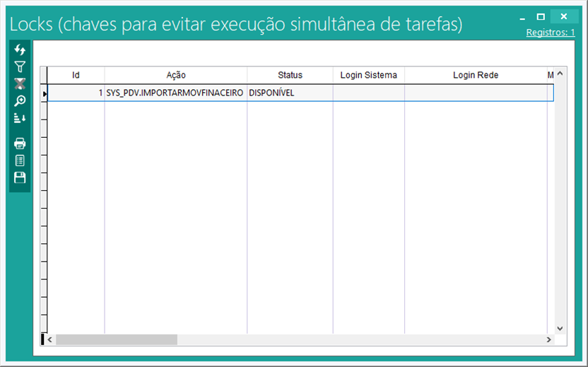
Task: Sort by the Ação column header
Action: pyautogui.click(x=176, y=75)
